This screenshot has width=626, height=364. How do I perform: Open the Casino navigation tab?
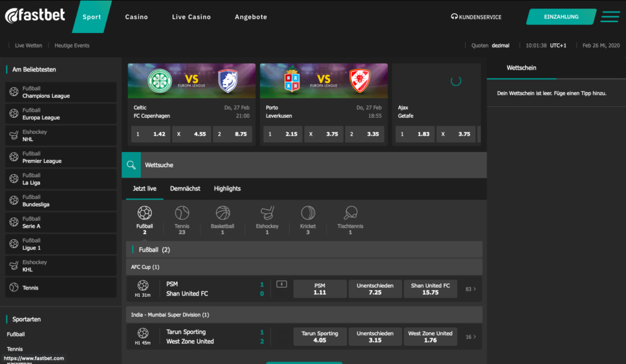pyautogui.click(x=136, y=16)
